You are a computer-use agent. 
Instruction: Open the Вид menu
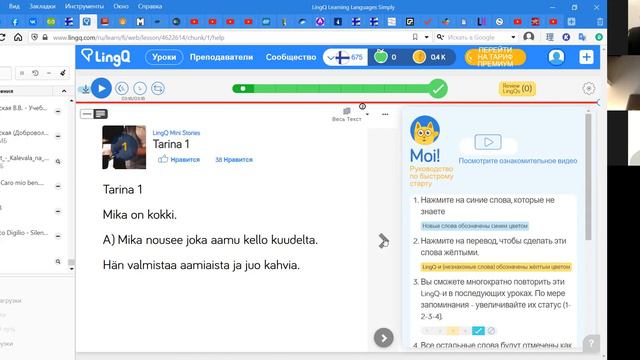tap(14, 7)
